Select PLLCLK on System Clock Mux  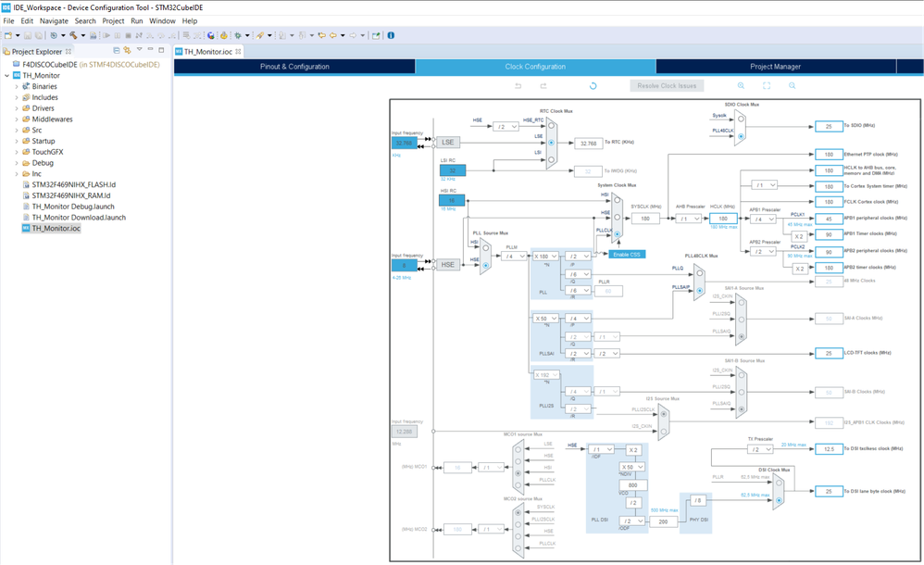617,234
